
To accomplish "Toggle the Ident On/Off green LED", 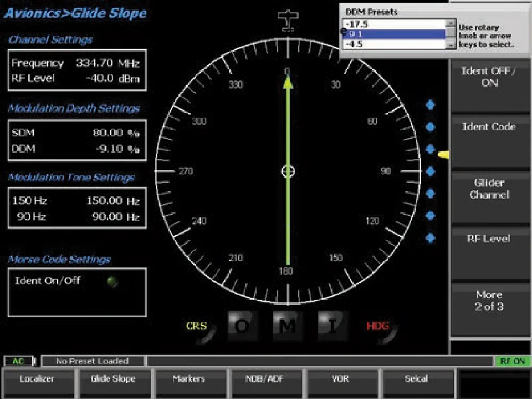I will [x=112, y=281].
